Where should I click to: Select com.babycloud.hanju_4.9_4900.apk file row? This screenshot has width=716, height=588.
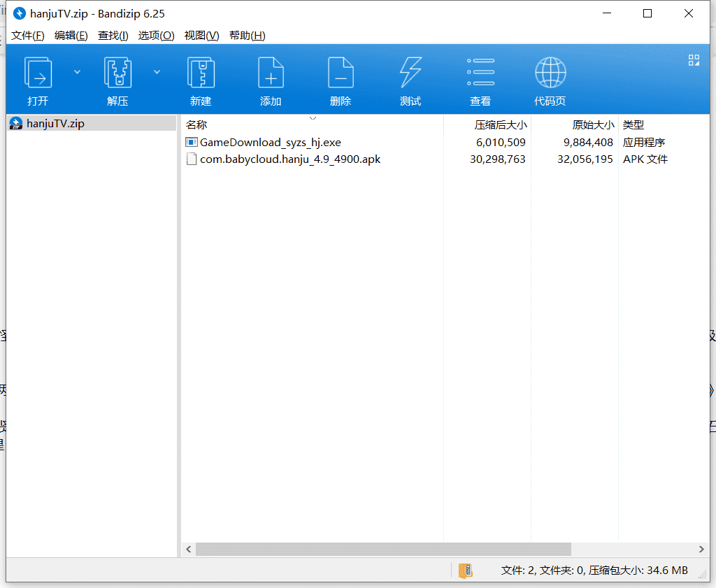(x=445, y=159)
